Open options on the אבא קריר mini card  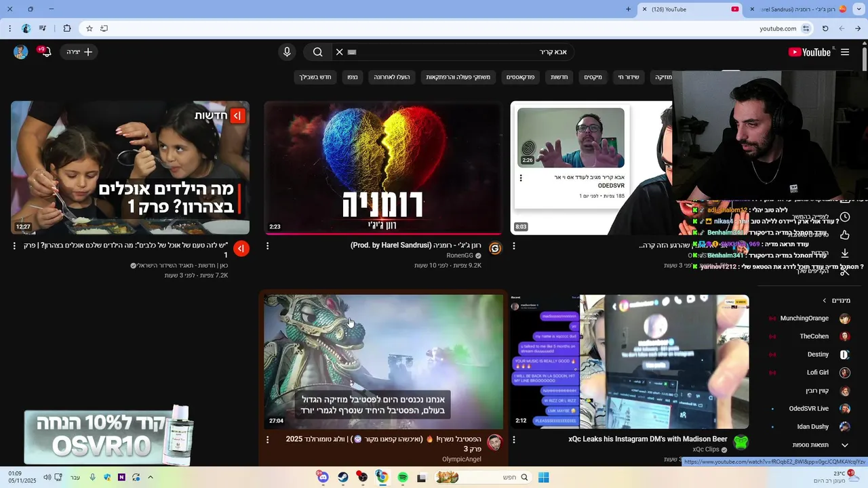(x=521, y=178)
